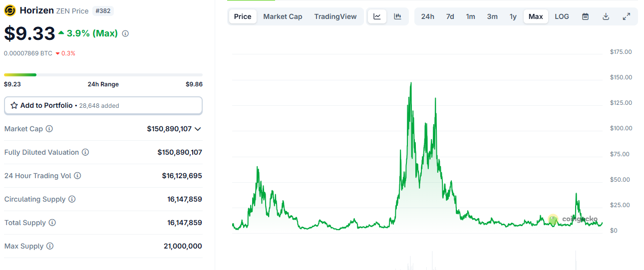Image resolution: width=644 pixels, height=270 pixels.
Task: Click the $100.00 axis label
Action: [x=621, y=128]
